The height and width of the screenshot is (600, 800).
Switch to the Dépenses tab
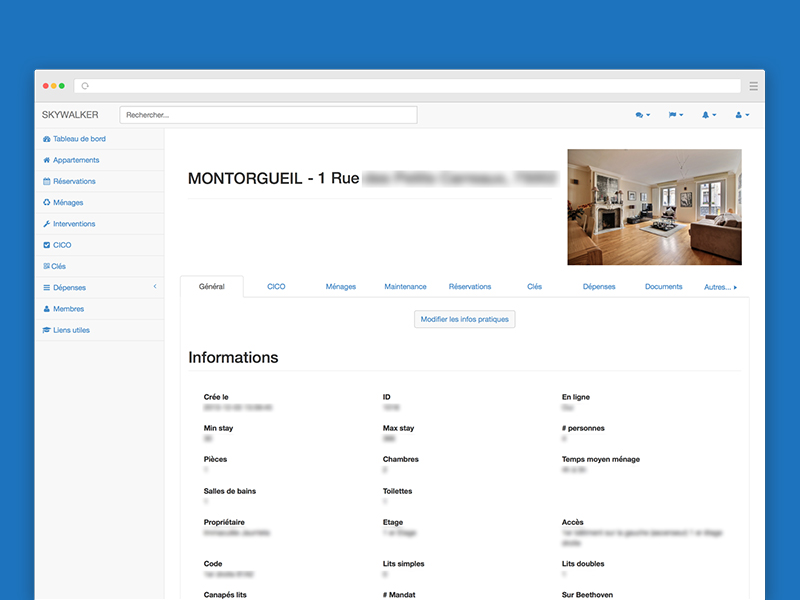pos(599,287)
